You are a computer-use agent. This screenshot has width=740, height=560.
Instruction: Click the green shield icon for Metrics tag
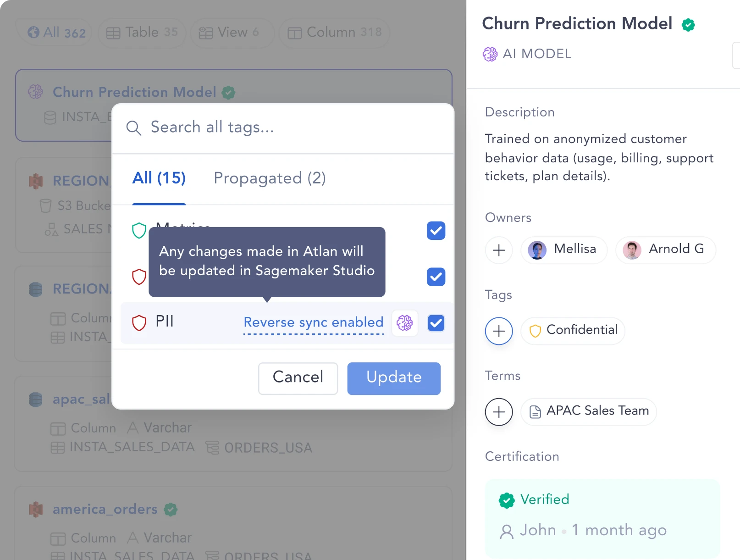139,230
